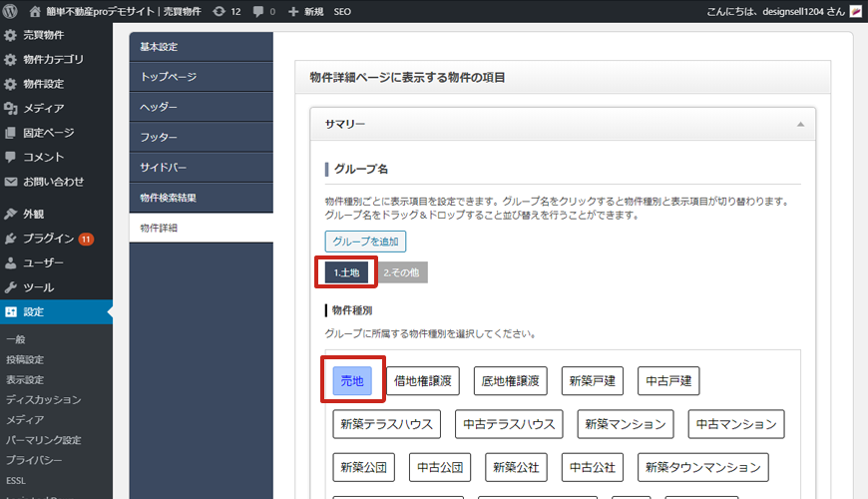The width and height of the screenshot is (868, 499).
Task: Click the user avatar in top right
Action: point(855,11)
